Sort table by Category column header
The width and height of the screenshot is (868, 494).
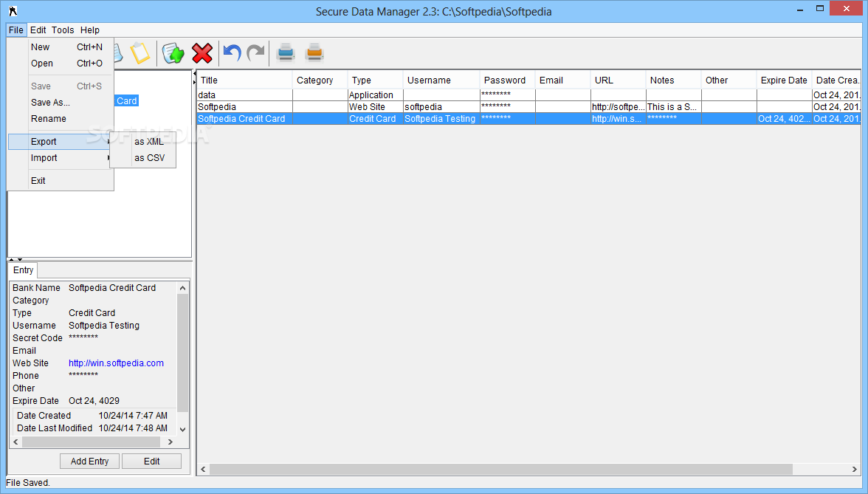pyautogui.click(x=320, y=80)
